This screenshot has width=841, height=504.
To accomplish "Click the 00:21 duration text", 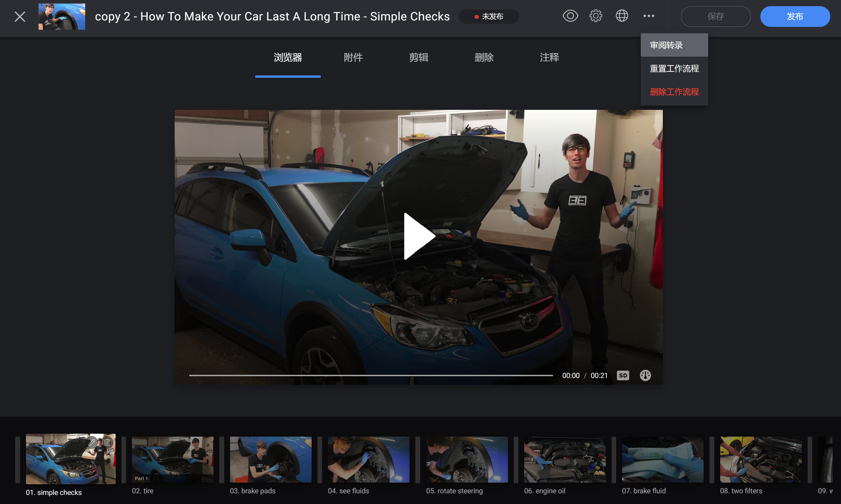I will (x=599, y=375).
